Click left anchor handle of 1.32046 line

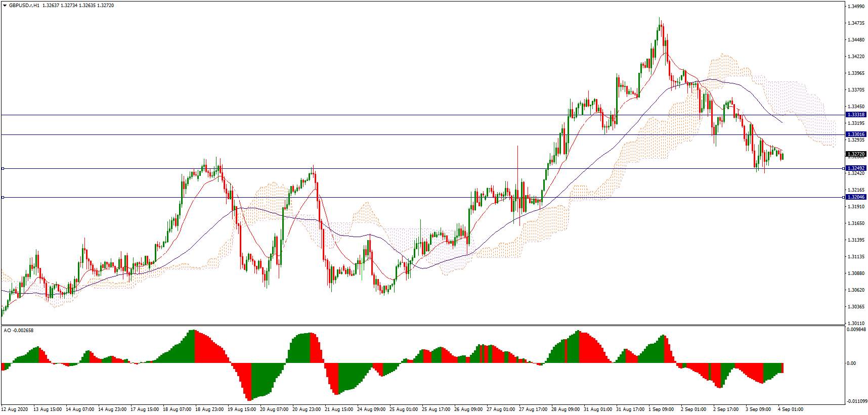[x=3, y=197]
